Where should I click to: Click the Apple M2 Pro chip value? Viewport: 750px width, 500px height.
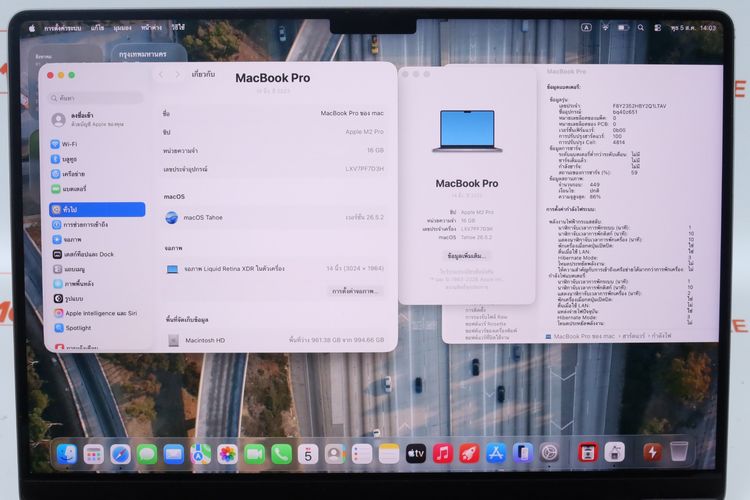coord(364,132)
